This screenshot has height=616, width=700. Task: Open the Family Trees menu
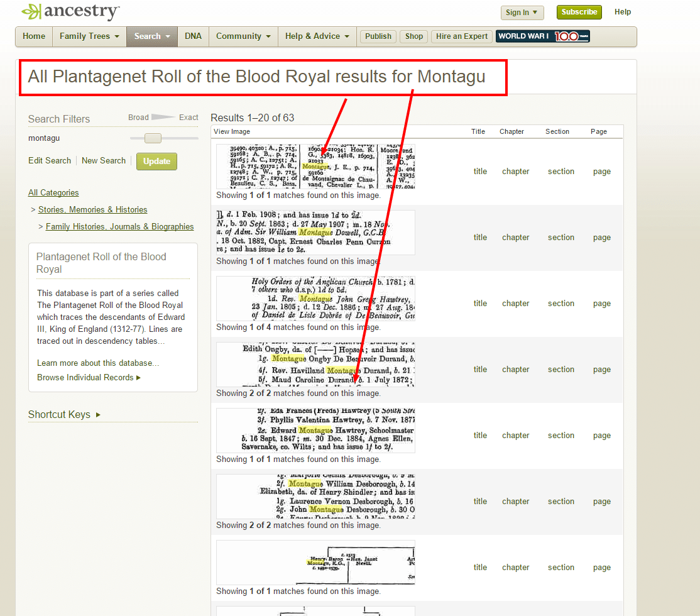click(x=89, y=36)
